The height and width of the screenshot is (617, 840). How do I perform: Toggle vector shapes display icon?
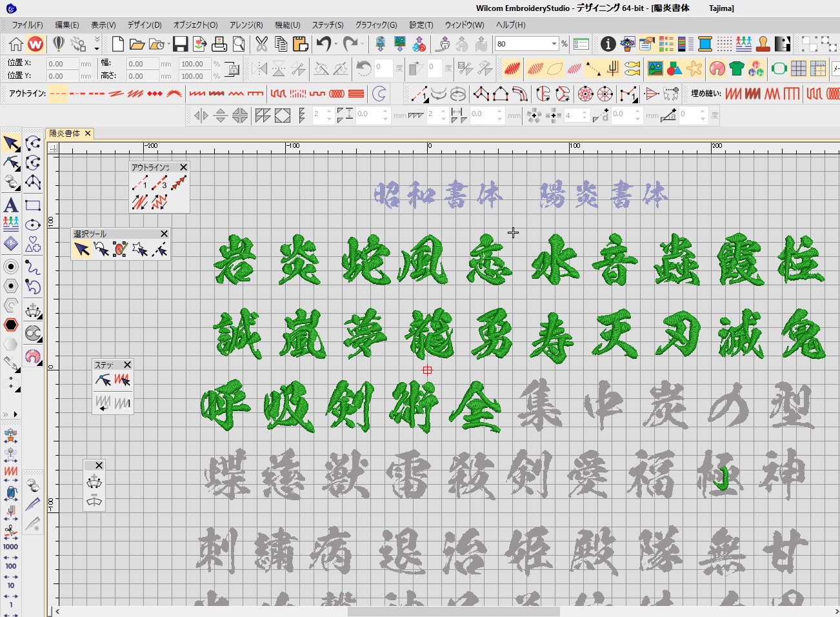click(x=675, y=68)
